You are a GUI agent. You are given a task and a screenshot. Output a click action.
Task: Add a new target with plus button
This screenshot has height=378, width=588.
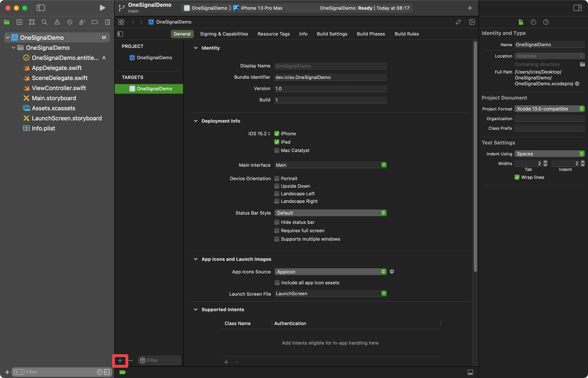point(120,360)
